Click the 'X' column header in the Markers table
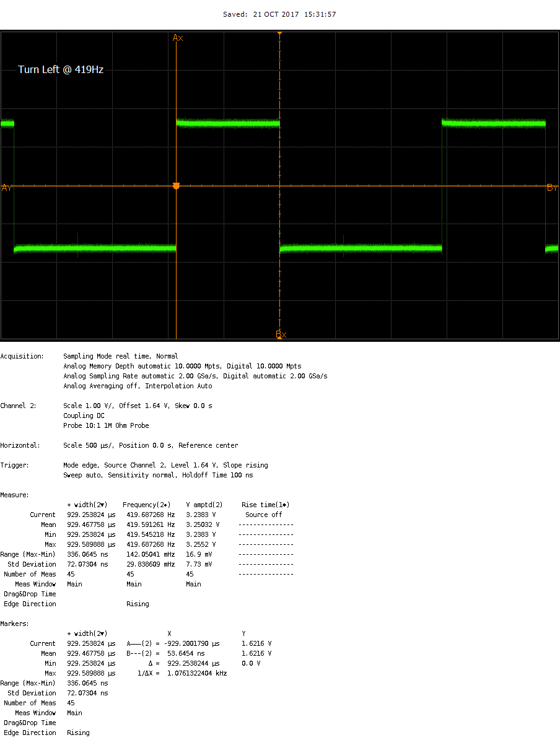This screenshot has width=560, height=748. point(169,633)
